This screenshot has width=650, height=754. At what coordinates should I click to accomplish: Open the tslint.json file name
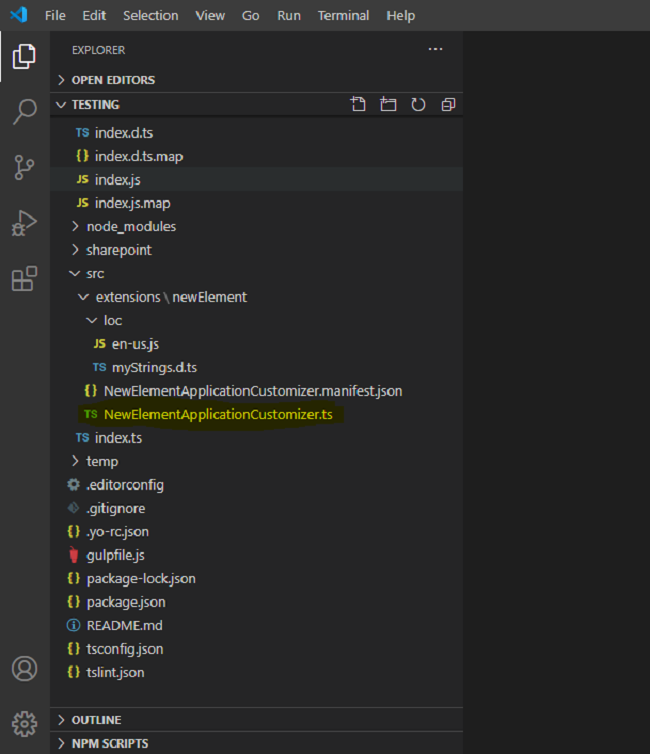(115, 673)
